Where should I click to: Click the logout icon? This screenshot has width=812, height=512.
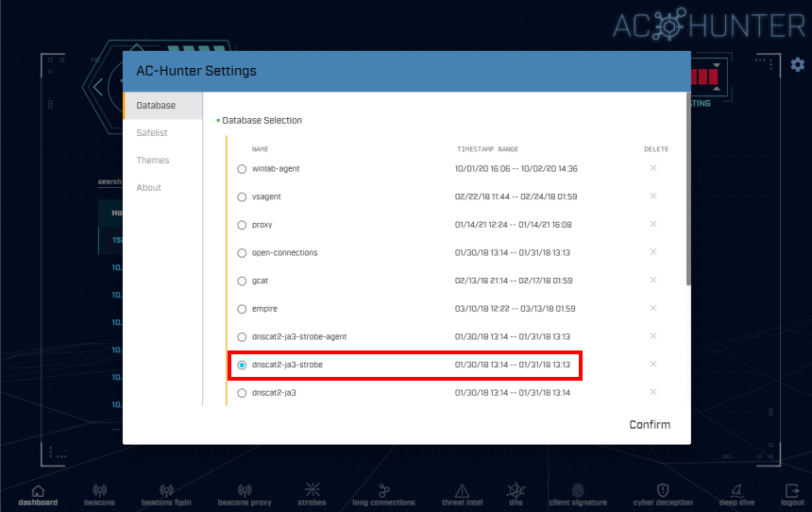point(792,490)
